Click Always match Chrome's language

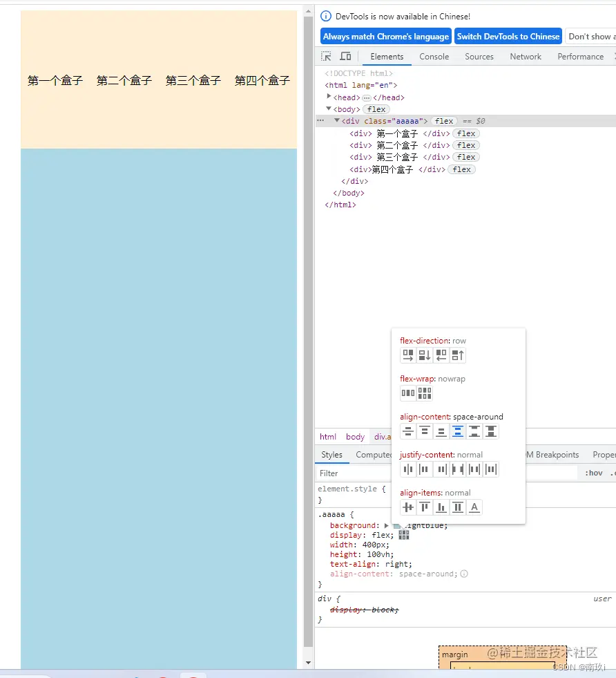[x=386, y=37]
